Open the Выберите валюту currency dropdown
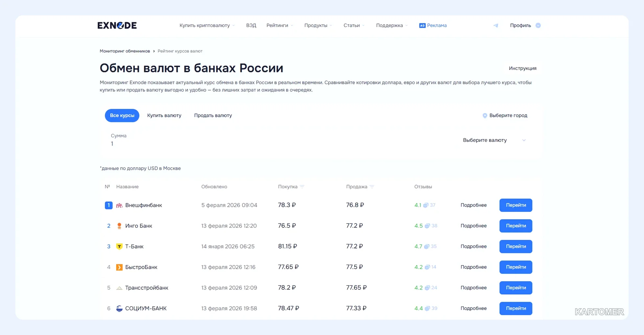644x335 pixels. pyautogui.click(x=494, y=140)
